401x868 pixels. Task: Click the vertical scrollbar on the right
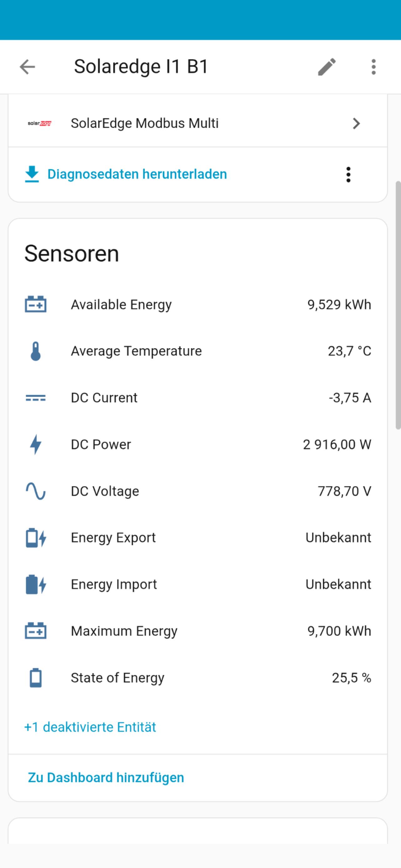398,305
